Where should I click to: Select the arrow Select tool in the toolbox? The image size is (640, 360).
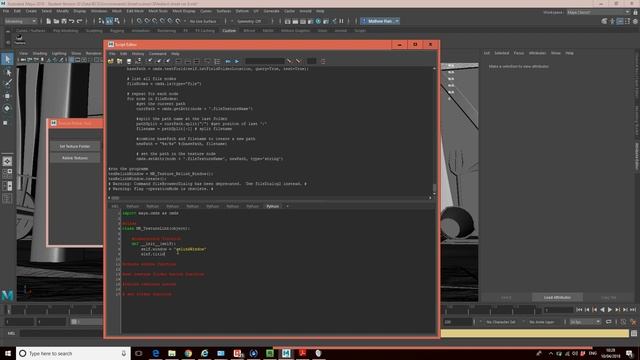point(7,59)
